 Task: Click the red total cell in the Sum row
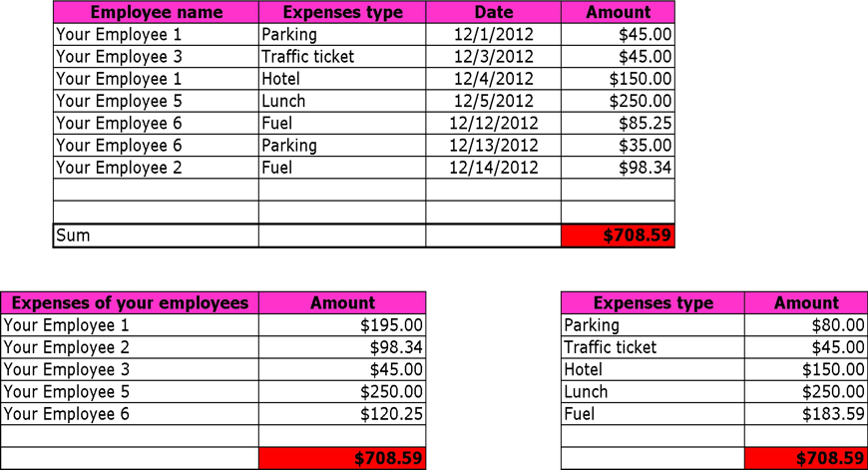618,236
